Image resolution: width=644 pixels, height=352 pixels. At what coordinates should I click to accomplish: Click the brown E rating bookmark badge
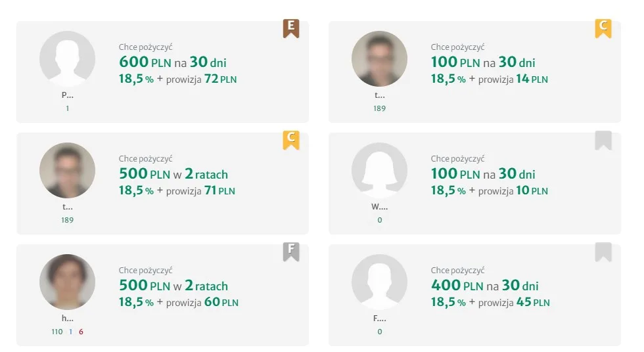coord(291,28)
